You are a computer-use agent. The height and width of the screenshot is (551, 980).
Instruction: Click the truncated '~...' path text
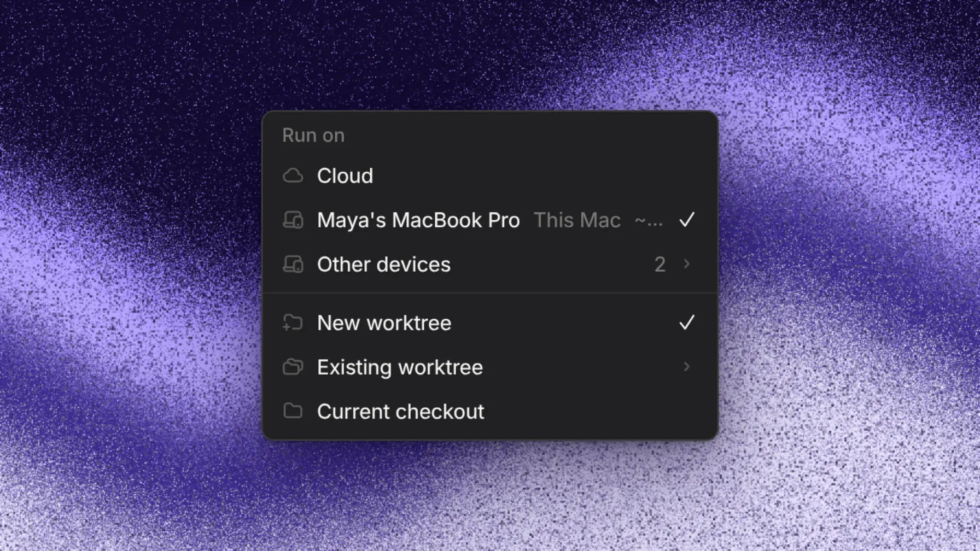click(x=649, y=221)
